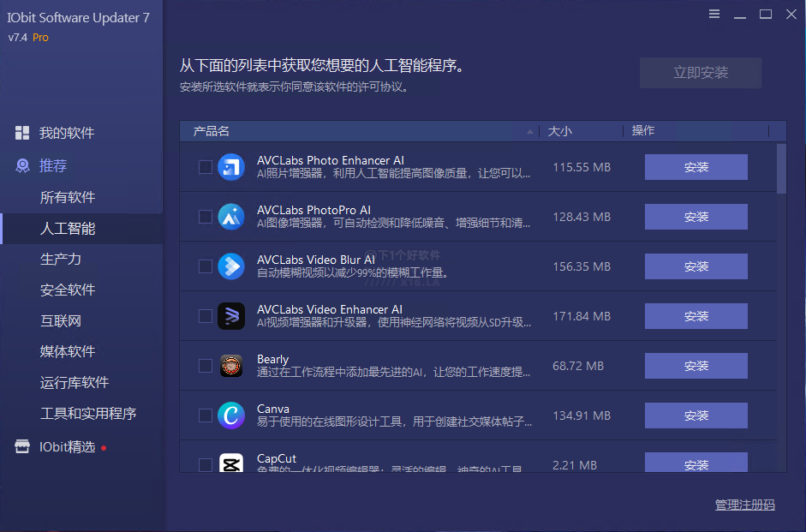This screenshot has width=806, height=532.
Task: Click the Canva app icon
Action: tap(230, 415)
